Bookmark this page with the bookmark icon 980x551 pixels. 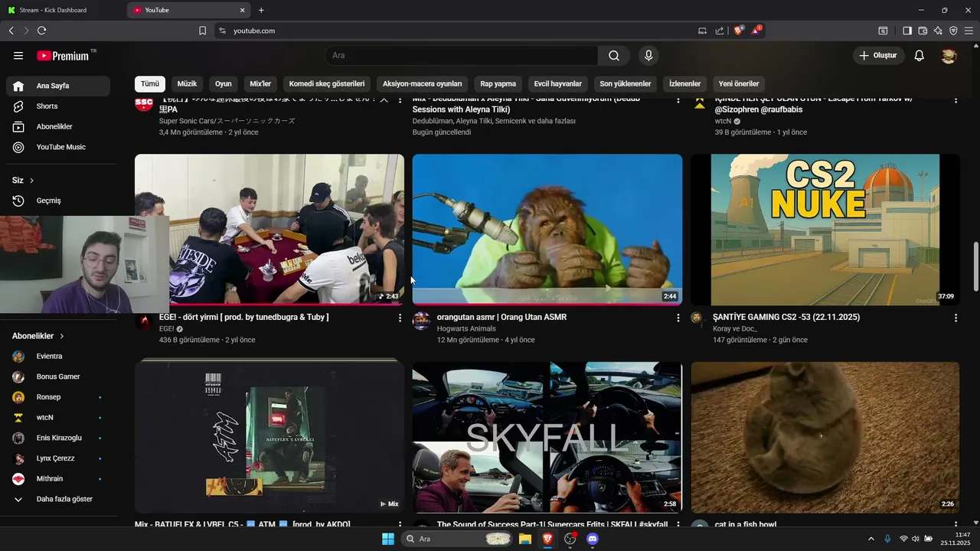[202, 31]
